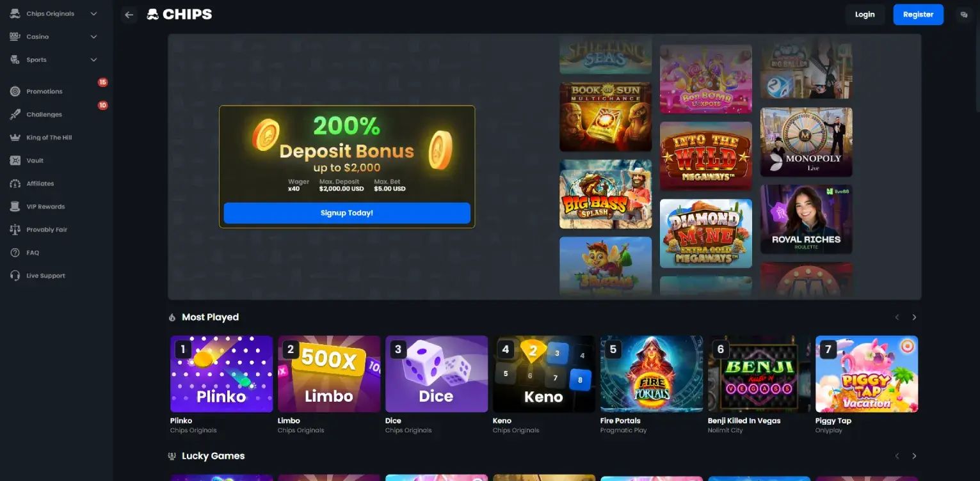Click the blue Register button
Viewport: 980px width, 481px height.
(x=918, y=15)
